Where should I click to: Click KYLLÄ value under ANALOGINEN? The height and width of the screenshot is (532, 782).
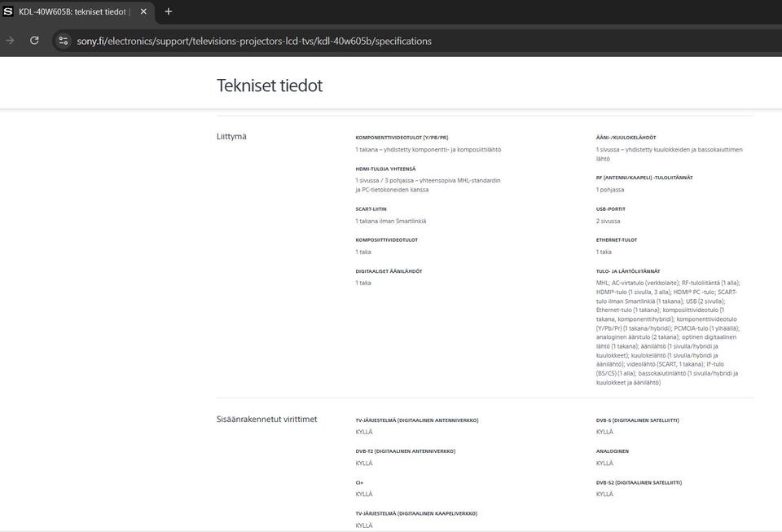604,464
